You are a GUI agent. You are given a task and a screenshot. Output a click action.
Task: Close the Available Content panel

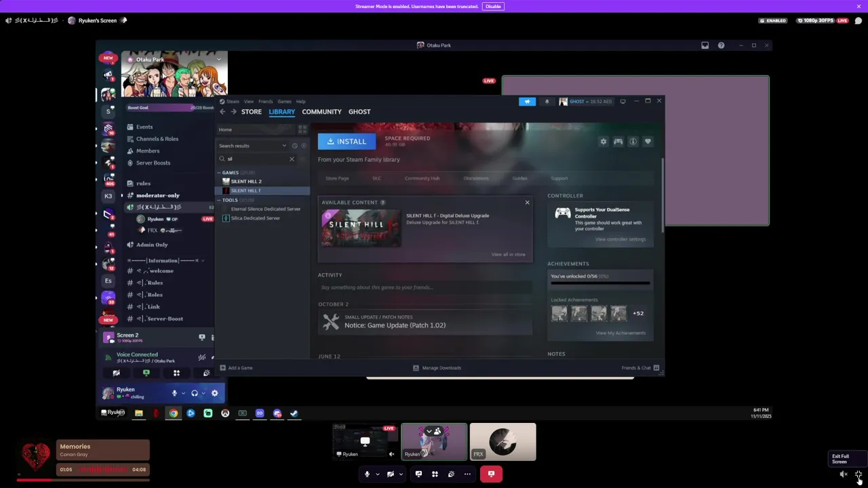point(527,202)
